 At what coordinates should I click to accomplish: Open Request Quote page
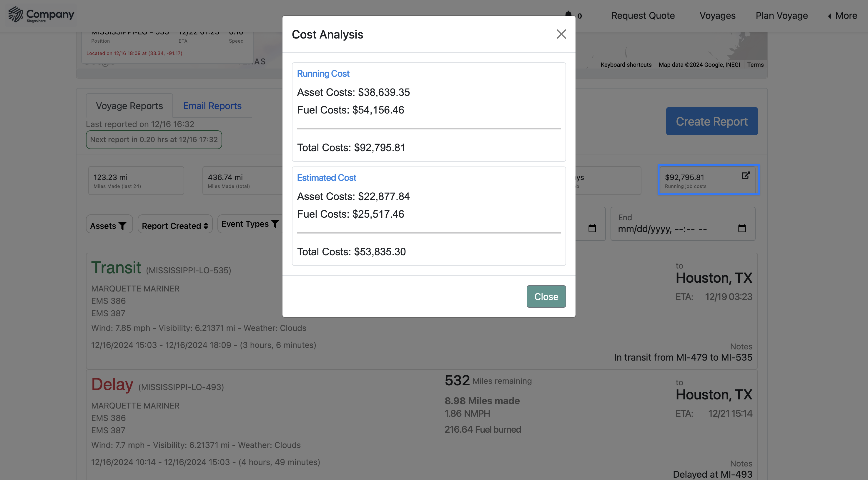(x=643, y=16)
